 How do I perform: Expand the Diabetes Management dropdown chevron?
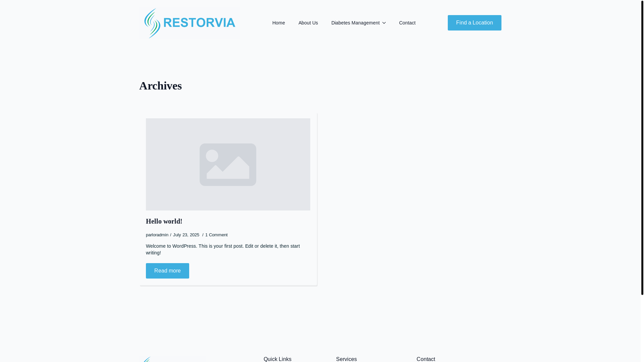[x=384, y=23]
